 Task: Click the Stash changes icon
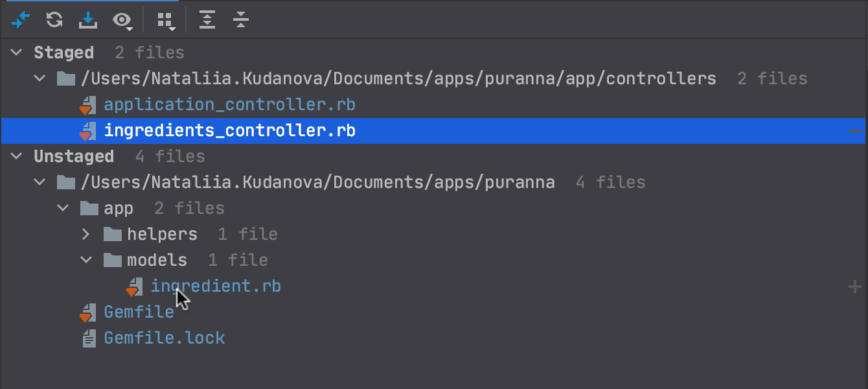(88, 19)
